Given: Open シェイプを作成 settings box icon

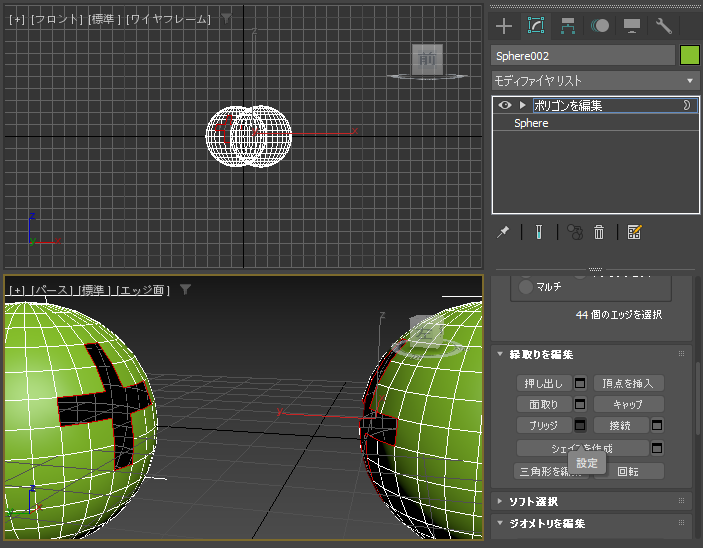Looking at the screenshot, I should (x=657, y=448).
